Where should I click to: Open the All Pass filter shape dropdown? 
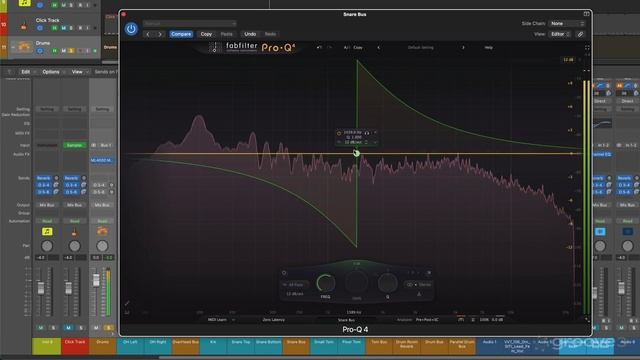[x=296, y=284]
